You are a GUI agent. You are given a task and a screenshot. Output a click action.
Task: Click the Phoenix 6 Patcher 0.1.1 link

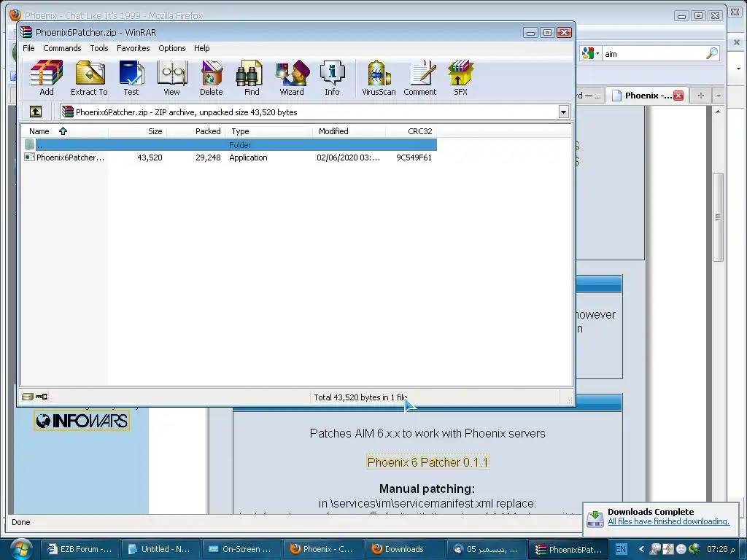coord(427,462)
